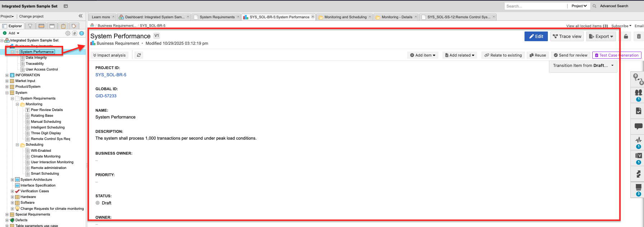Expand the System Architecture node
This screenshot has height=227, width=644.
(12, 180)
